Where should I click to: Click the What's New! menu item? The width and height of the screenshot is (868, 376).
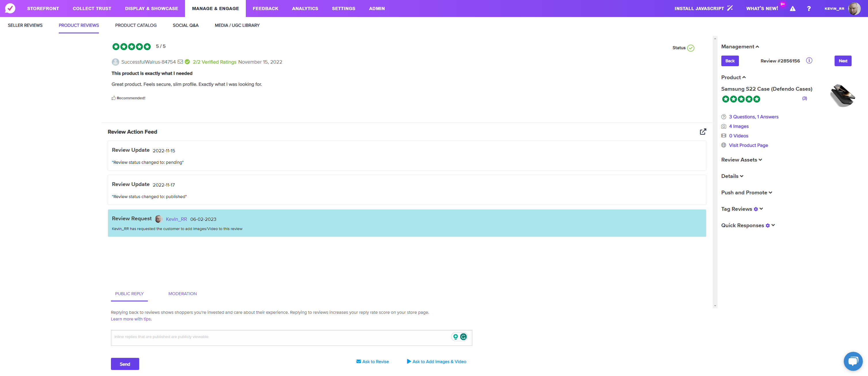coord(762,8)
